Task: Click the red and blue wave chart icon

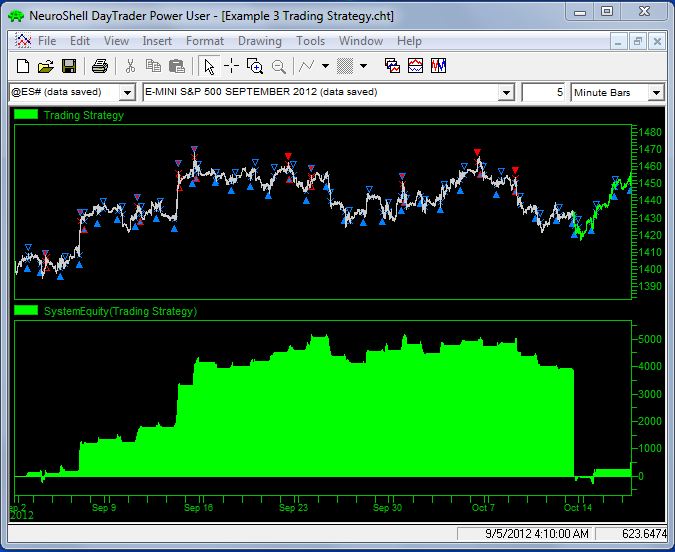Action: coord(415,66)
